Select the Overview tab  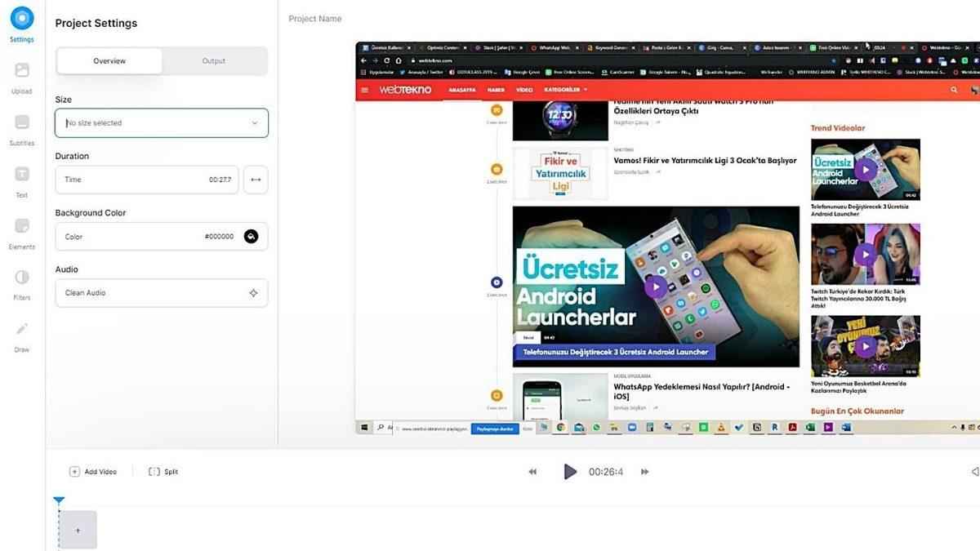[x=109, y=60]
